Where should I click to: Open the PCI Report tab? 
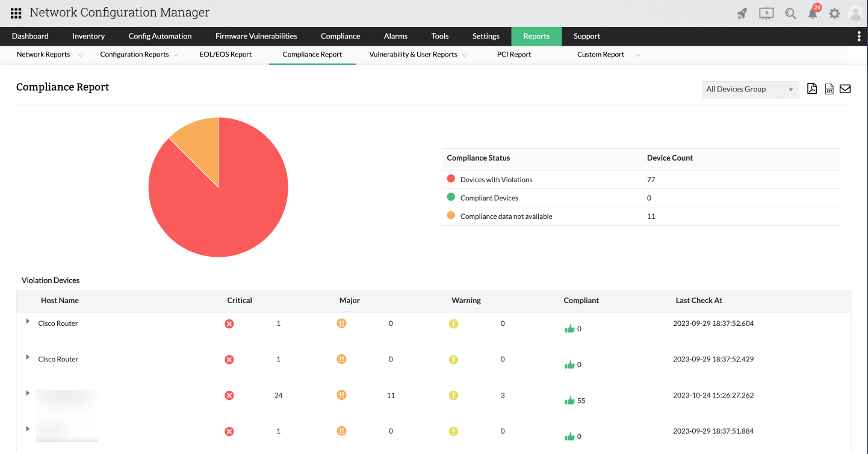(513, 55)
